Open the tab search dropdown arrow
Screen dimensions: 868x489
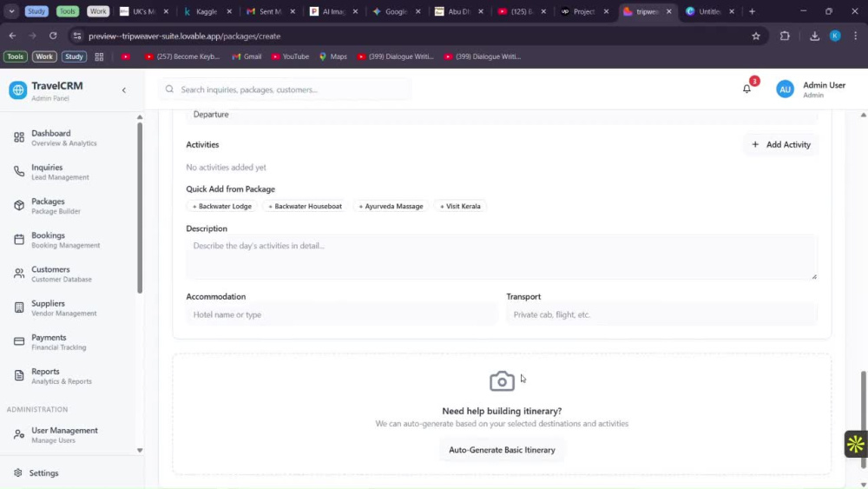[x=11, y=11]
